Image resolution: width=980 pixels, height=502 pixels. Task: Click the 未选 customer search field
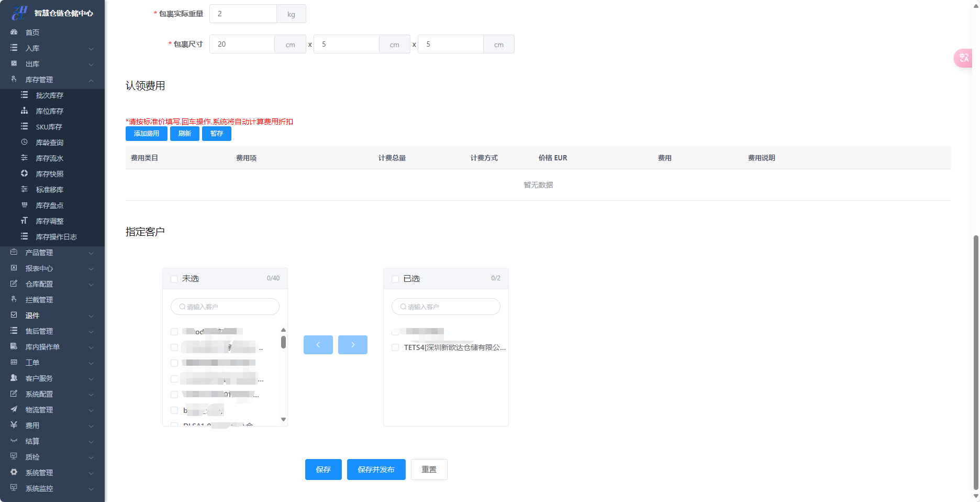[x=225, y=307]
